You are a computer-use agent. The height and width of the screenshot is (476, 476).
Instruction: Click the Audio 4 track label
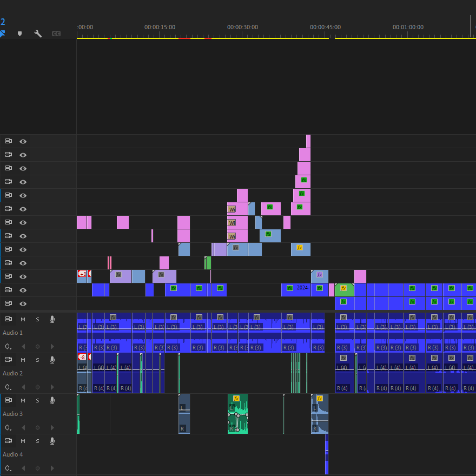[x=12, y=454]
